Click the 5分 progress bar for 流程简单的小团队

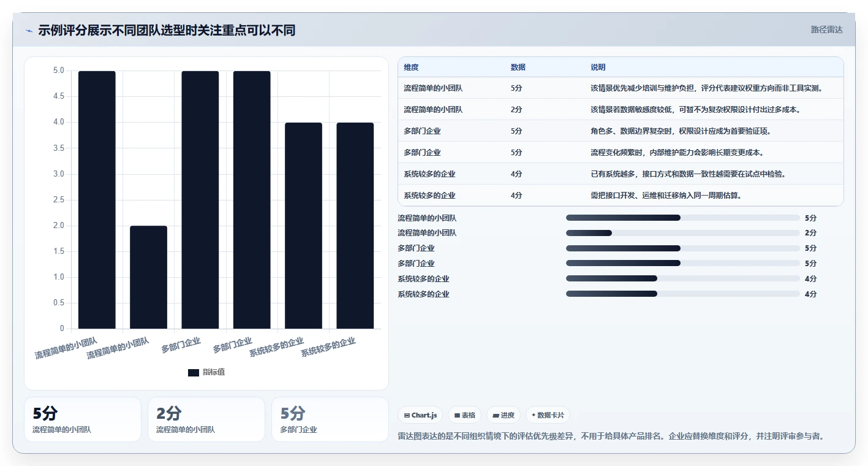[683, 218]
